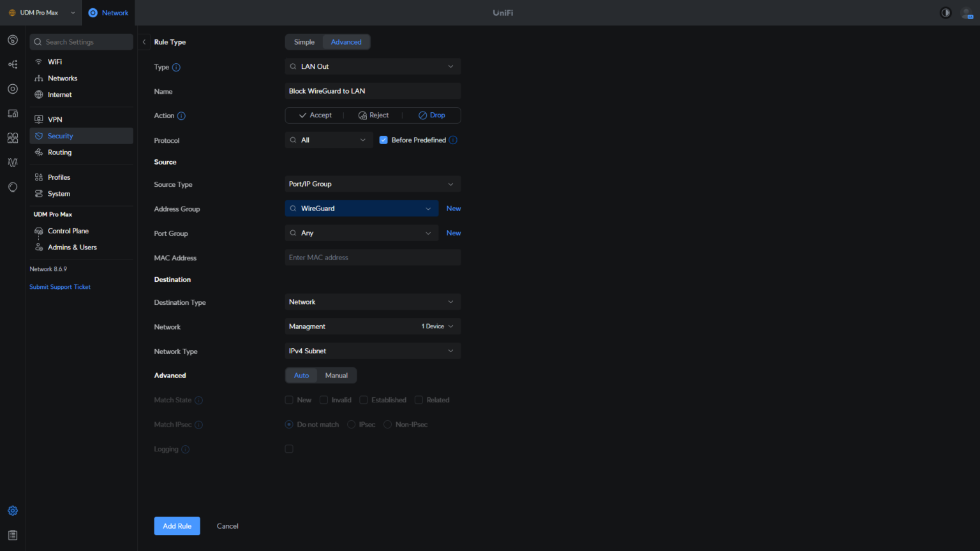980x551 pixels.
Task: Switch to the Simple rule type tab
Action: point(304,41)
